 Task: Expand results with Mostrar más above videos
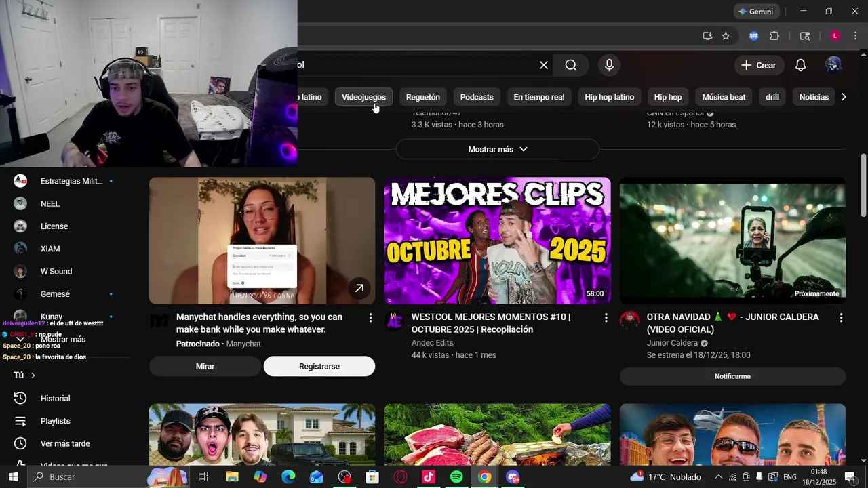click(498, 149)
